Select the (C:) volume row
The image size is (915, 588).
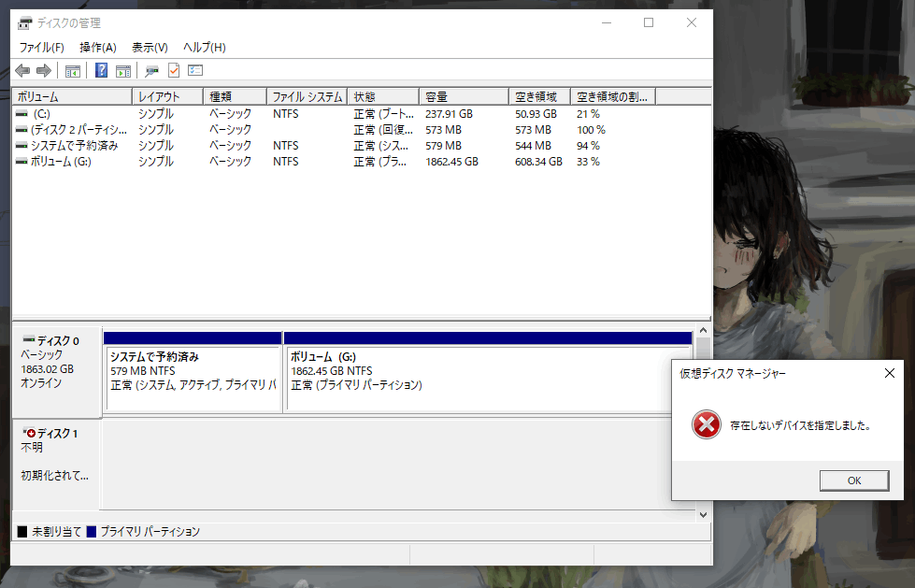click(70, 113)
